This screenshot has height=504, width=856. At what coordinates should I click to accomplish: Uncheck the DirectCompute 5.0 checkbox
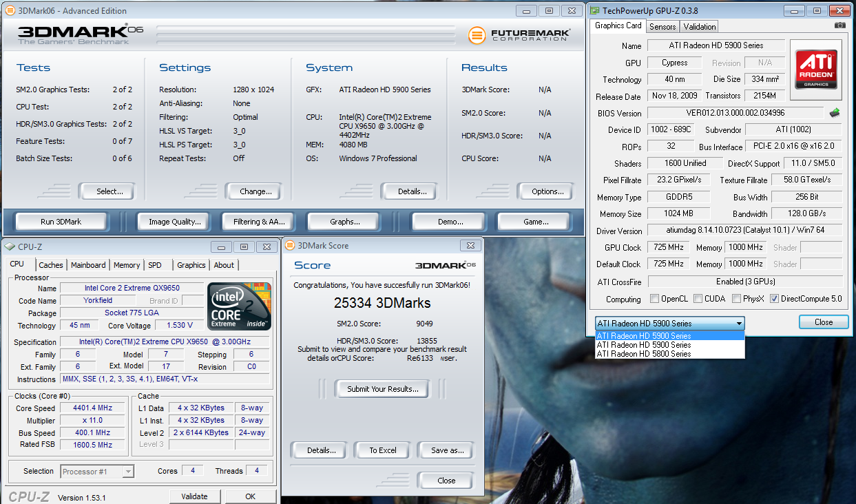(x=775, y=299)
